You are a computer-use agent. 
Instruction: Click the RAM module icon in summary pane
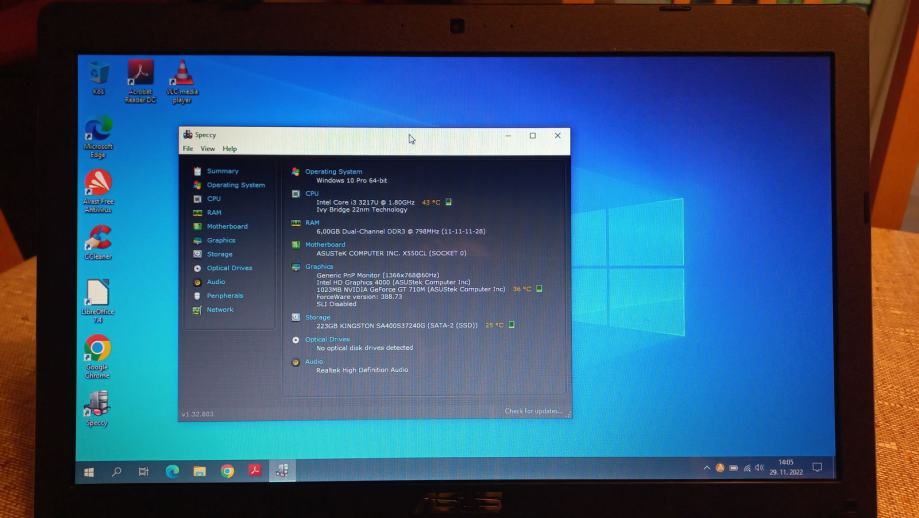point(295,223)
